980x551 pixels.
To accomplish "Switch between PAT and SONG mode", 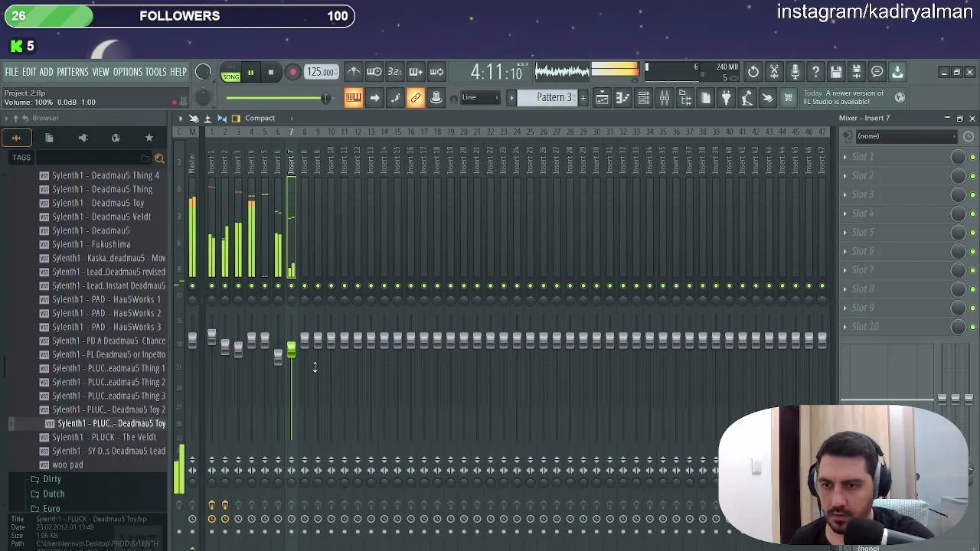I will pos(230,73).
